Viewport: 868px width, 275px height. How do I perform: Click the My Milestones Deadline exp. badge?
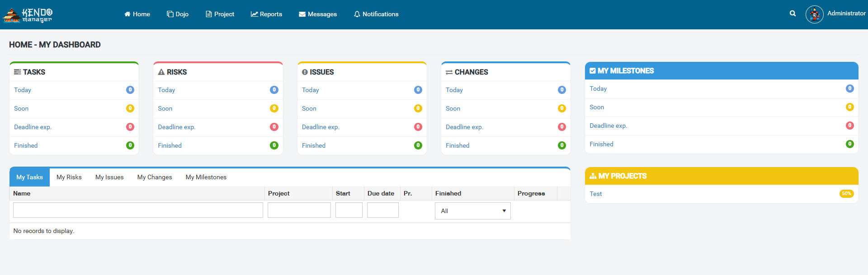[850, 126]
